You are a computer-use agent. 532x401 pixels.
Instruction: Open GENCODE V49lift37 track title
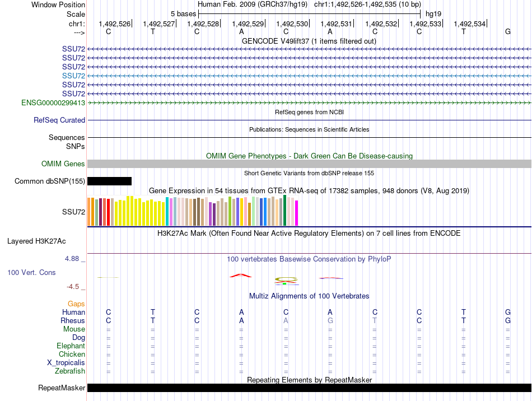tap(309, 41)
